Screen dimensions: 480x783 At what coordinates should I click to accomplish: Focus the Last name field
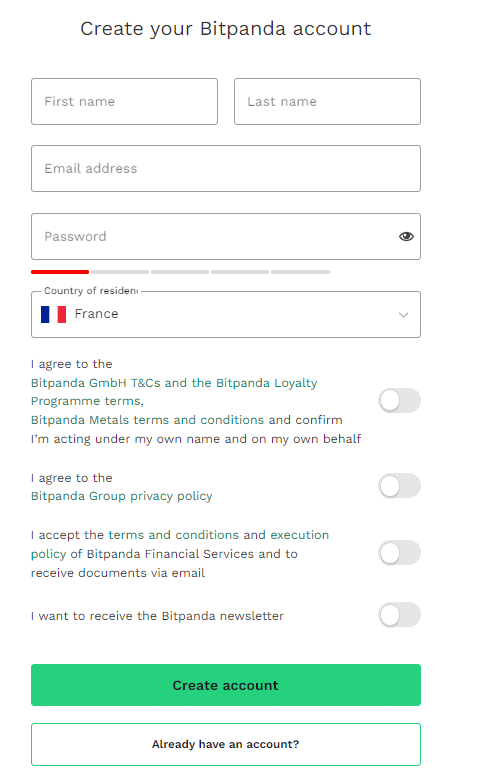pyautogui.click(x=327, y=101)
